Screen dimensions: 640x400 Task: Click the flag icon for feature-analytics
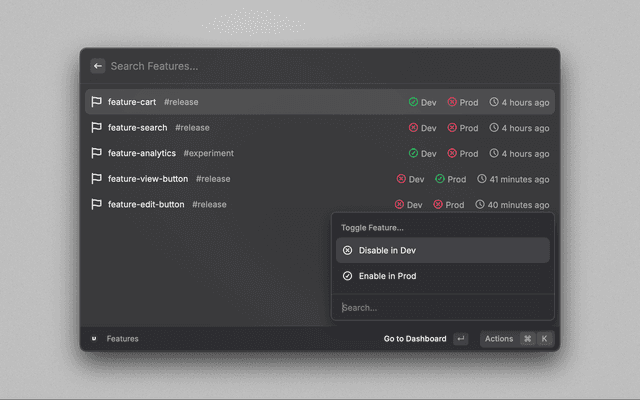click(x=97, y=153)
